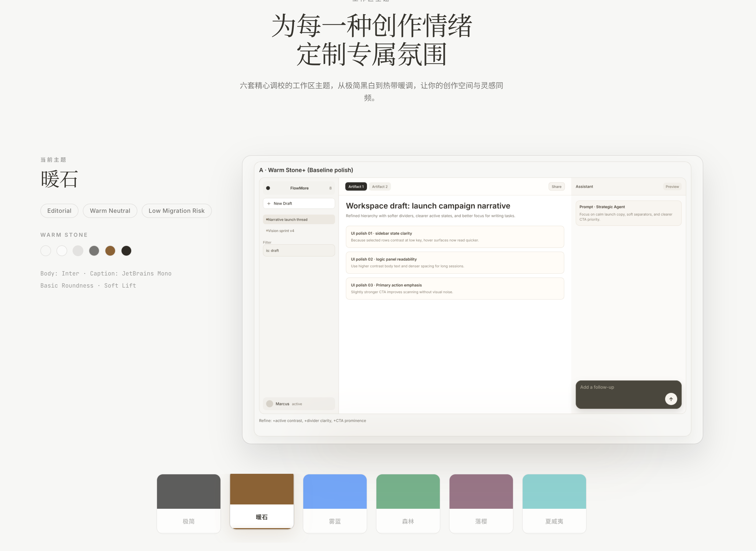Click the brown color swatch in Warm Stone palette
756x551 pixels.
pyautogui.click(x=110, y=251)
